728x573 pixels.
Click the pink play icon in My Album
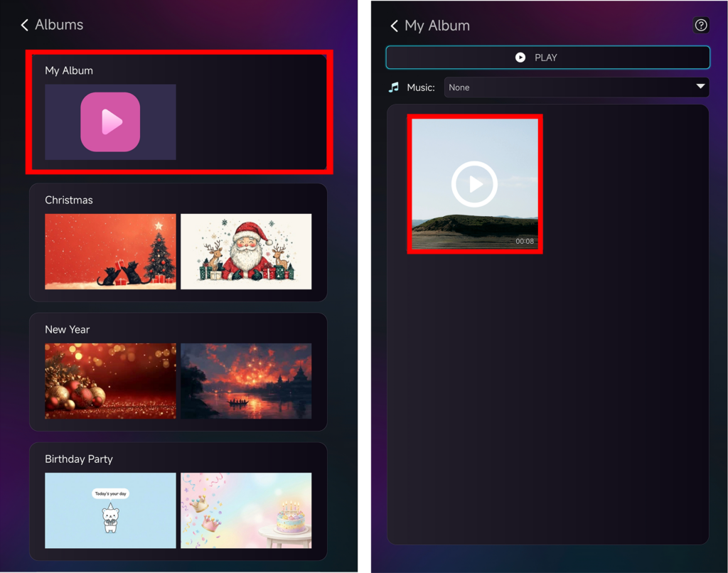[x=110, y=122]
